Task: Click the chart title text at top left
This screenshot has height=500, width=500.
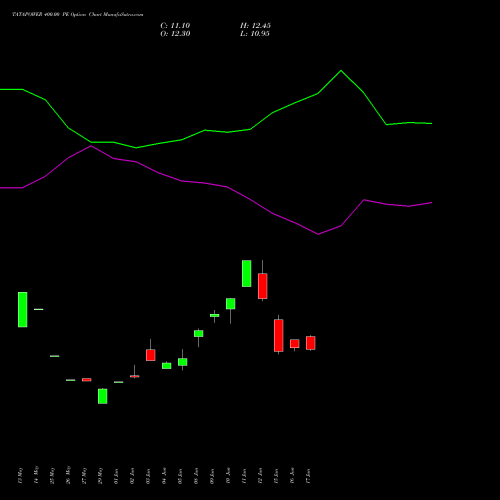Action: pyautogui.click(x=78, y=15)
